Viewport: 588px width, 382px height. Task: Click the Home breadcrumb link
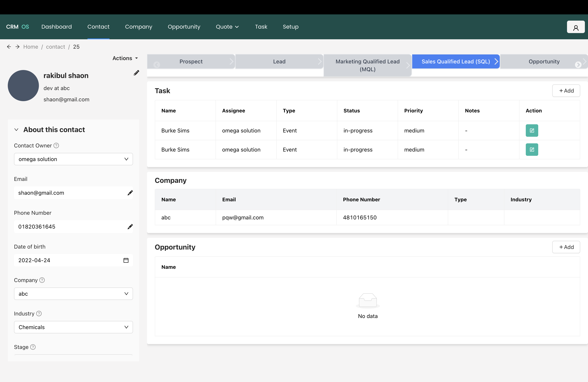[x=31, y=46]
